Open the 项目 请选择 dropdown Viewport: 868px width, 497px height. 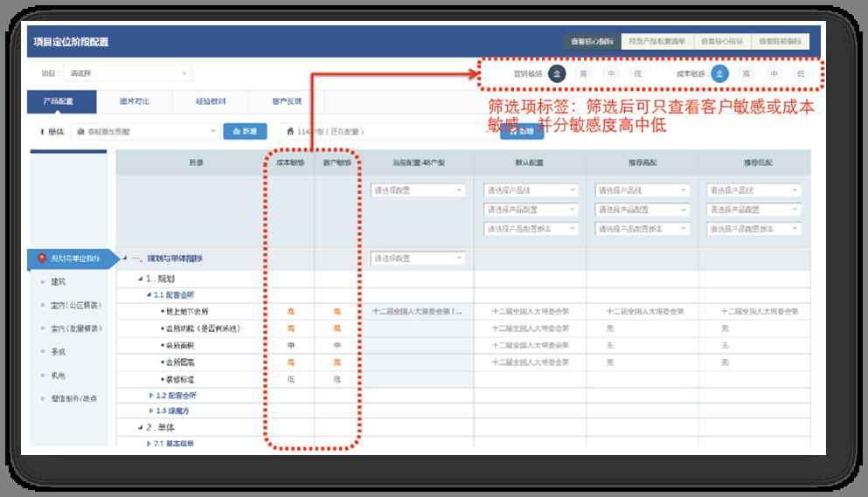tap(128, 74)
